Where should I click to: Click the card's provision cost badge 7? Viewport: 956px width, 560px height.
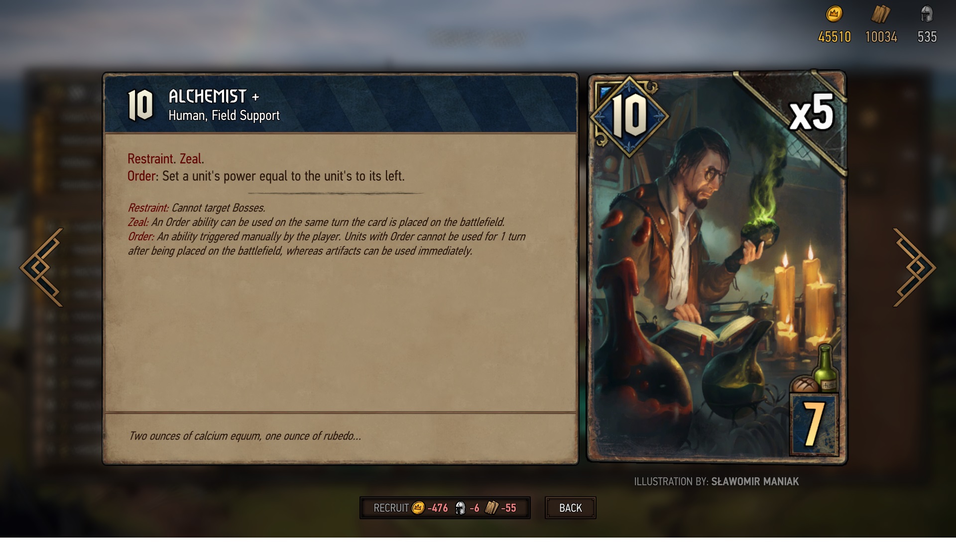(x=814, y=425)
